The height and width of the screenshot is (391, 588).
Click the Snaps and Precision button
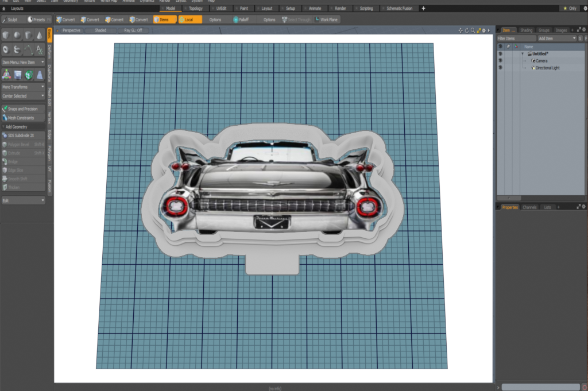coord(23,109)
